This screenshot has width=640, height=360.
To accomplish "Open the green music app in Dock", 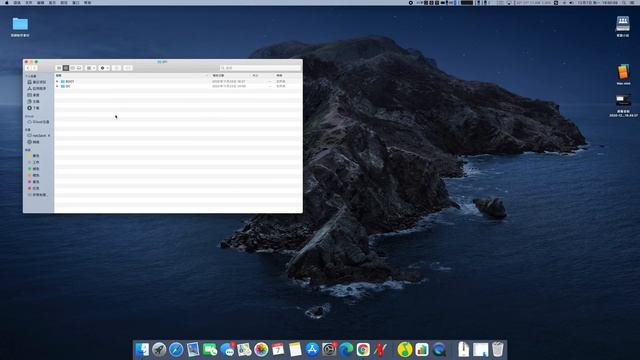I will (404, 349).
